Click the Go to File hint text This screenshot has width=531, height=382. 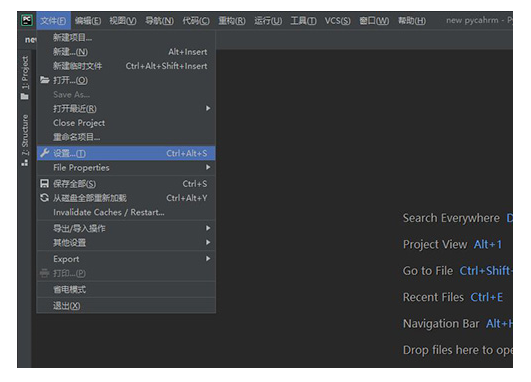click(428, 271)
